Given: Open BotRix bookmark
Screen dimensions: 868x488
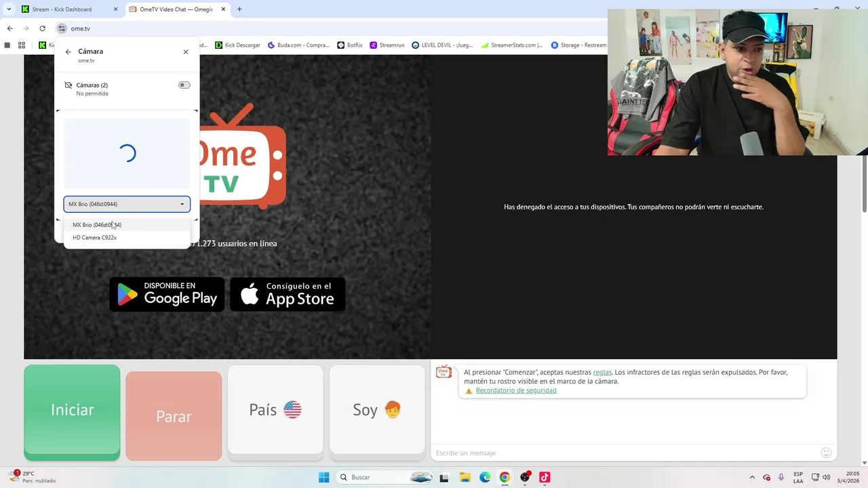Looking at the screenshot, I should click(350, 45).
